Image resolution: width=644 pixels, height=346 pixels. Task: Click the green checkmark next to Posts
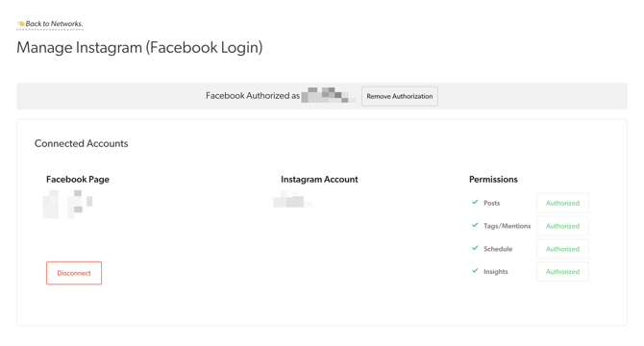475,202
